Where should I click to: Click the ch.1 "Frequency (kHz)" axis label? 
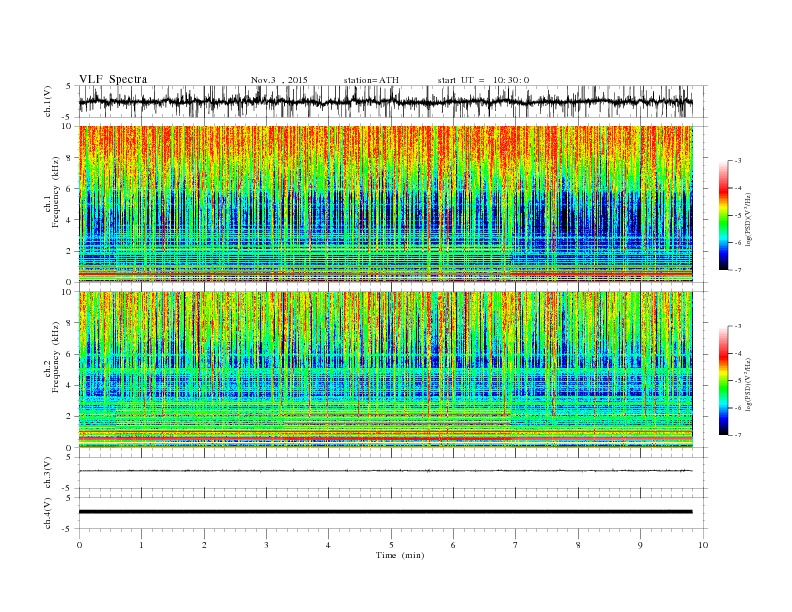click(x=56, y=192)
